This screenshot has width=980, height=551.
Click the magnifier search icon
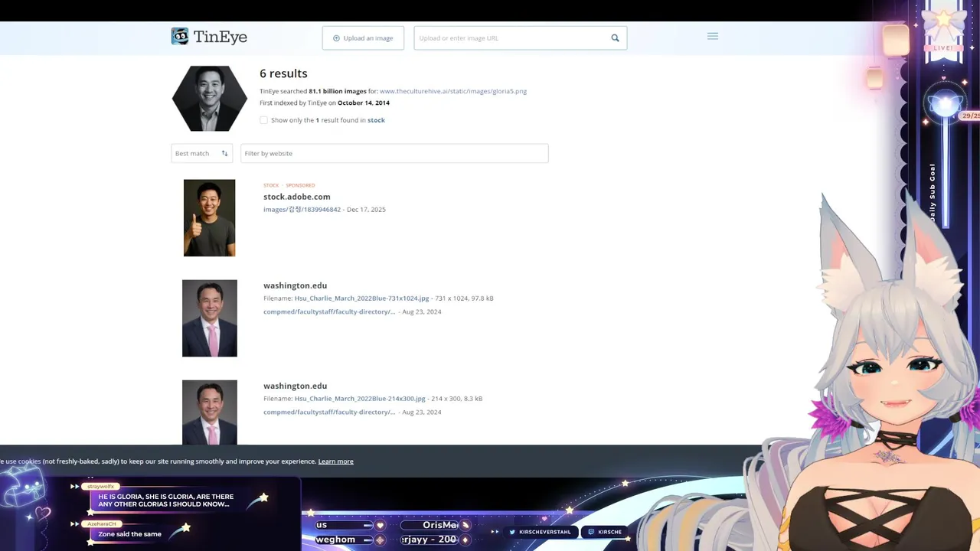click(x=615, y=38)
